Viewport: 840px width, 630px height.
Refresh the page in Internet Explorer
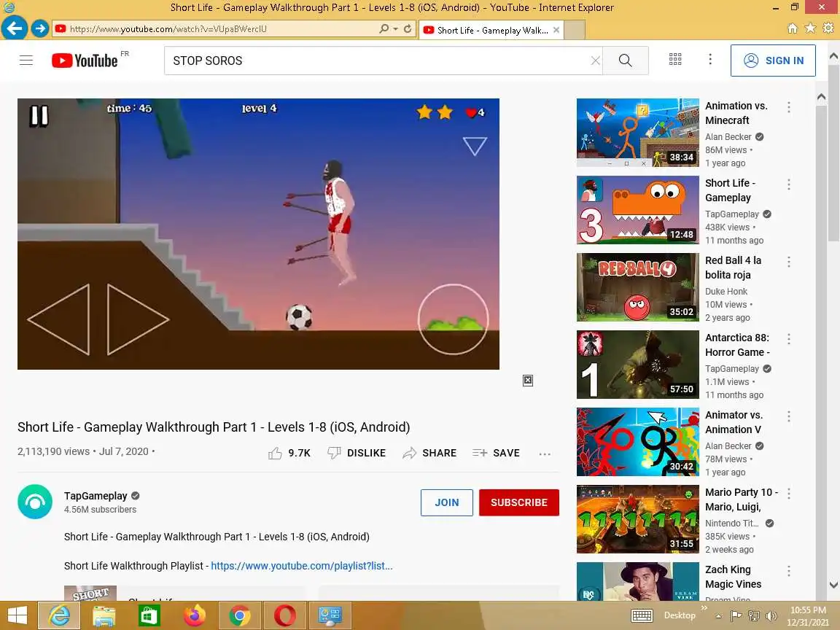click(x=408, y=28)
